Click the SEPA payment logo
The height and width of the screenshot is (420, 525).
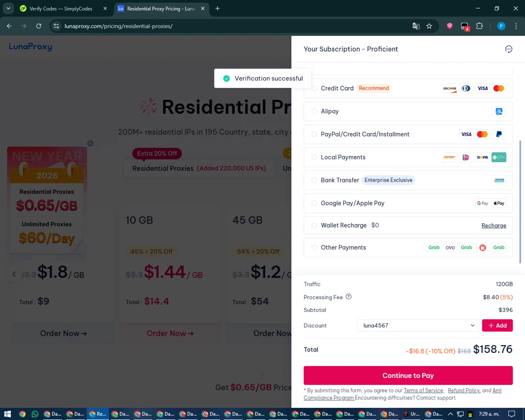pyautogui.click(x=482, y=157)
